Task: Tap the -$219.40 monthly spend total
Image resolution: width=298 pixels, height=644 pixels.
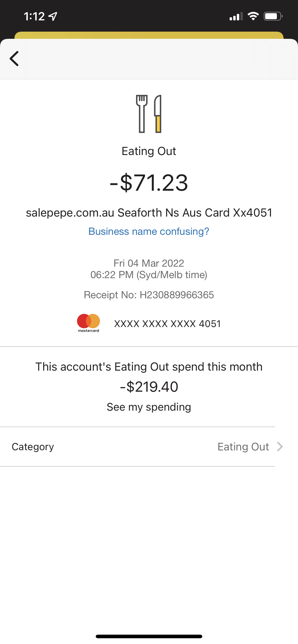Action: [x=149, y=387]
